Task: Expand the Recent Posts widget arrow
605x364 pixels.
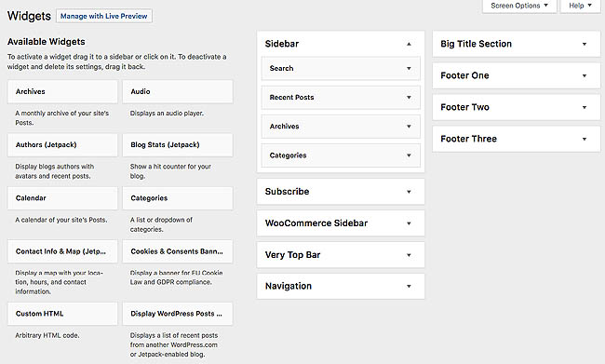Action: [x=409, y=97]
